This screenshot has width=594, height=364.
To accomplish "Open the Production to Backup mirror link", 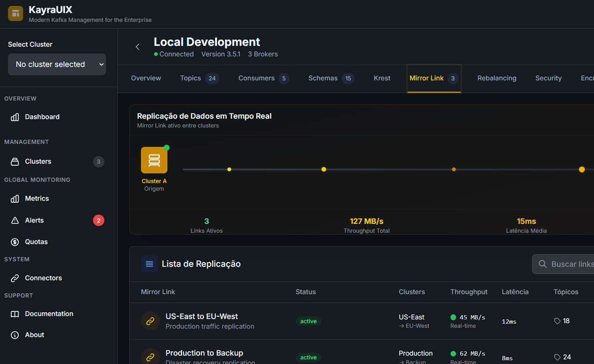I will point(204,353).
